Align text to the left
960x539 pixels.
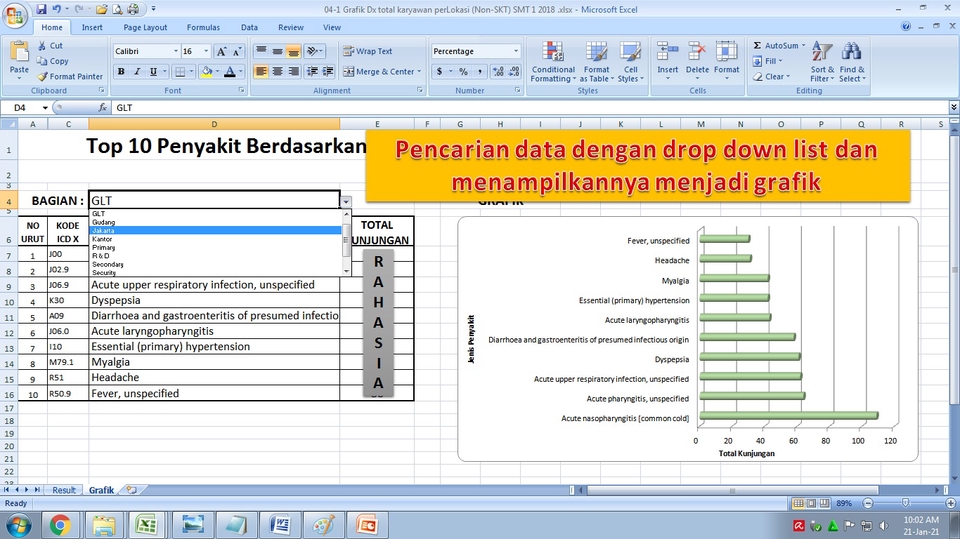coord(261,72)
